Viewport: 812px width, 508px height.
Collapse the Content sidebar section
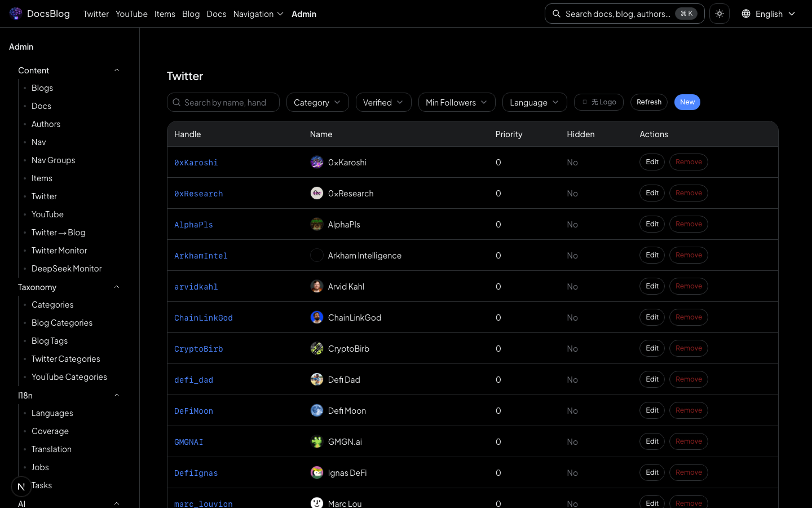point(117,71)
